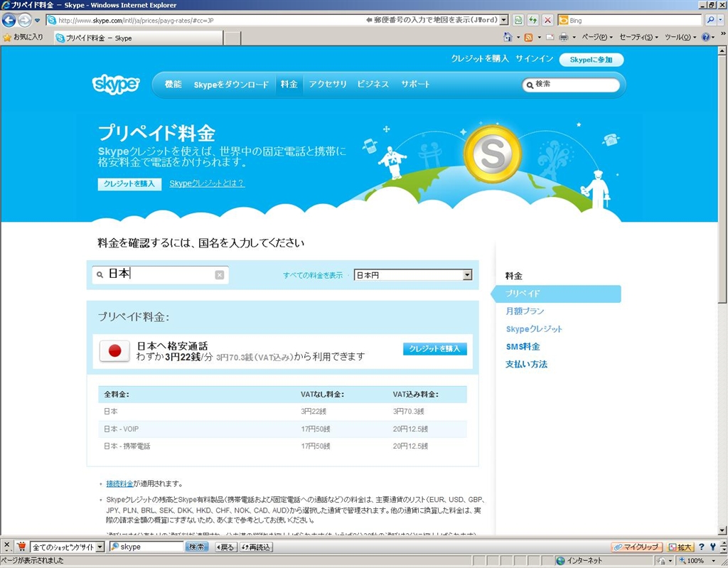Click the Print icon in command bar

pyautogui.click(x=563, y=37)
